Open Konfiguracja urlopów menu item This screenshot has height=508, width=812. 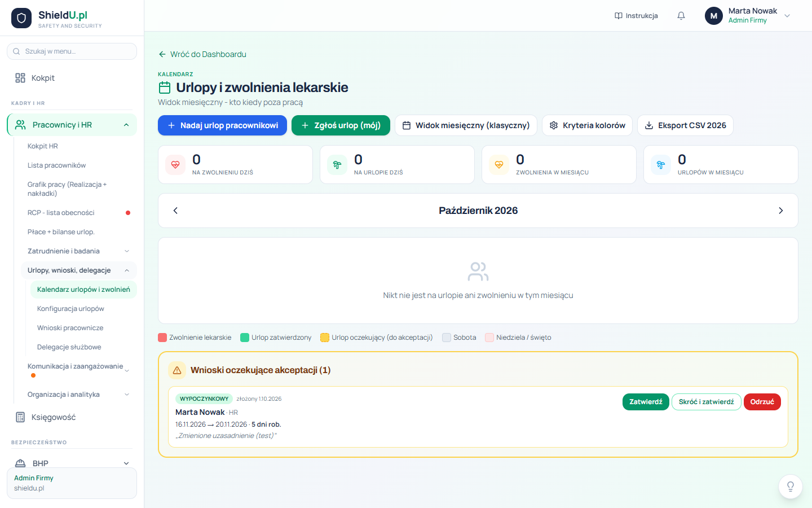[83, 309]
